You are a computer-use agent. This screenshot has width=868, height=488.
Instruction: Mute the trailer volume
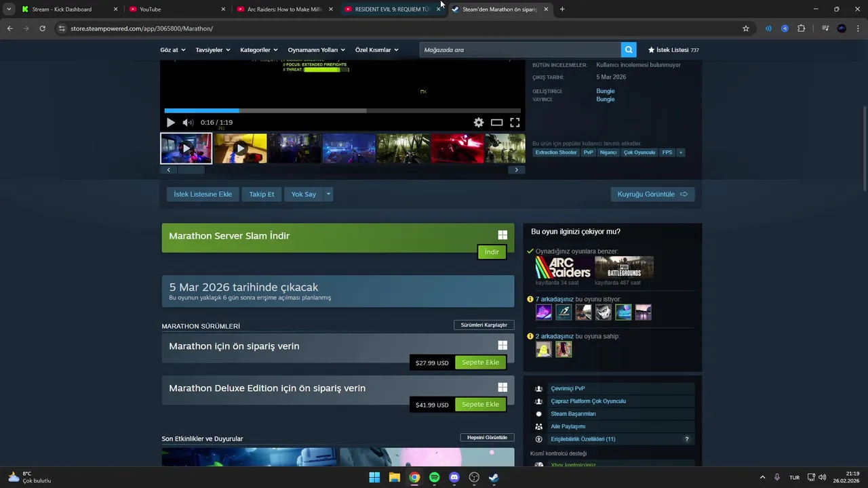point(188,123)
